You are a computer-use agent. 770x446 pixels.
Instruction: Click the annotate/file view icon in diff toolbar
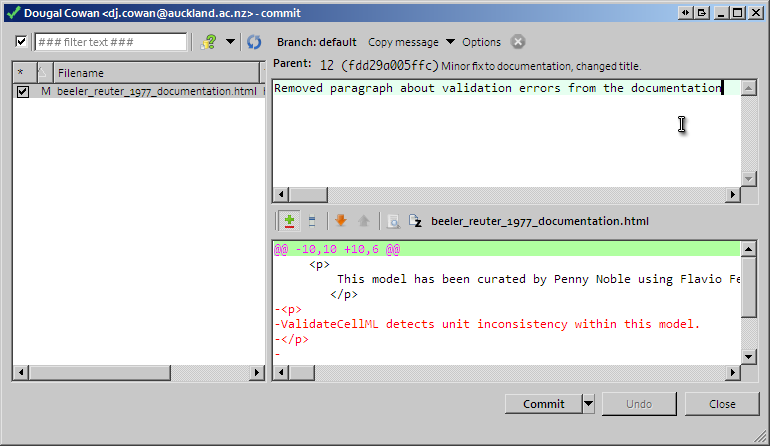[x=312, y=222]
